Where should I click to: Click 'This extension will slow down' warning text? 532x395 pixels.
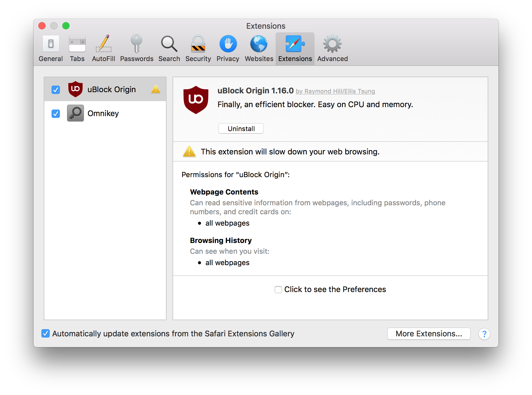tap(290, 152)
